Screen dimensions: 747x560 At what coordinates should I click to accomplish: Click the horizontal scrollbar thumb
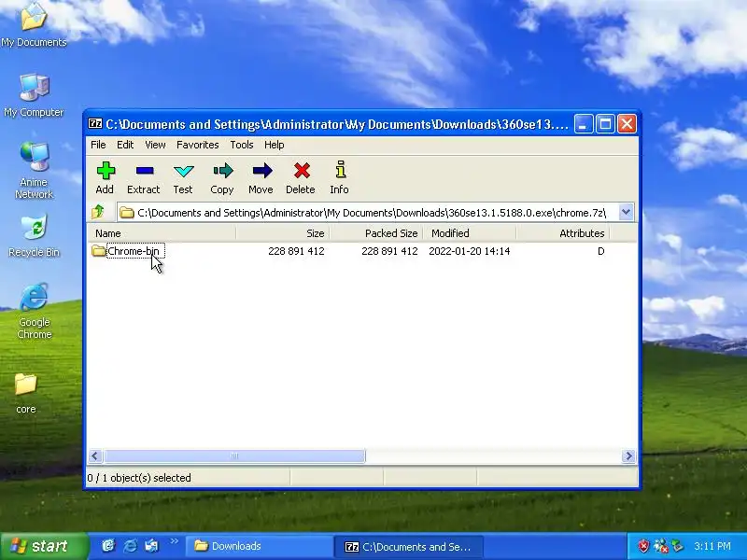(235, 455)
